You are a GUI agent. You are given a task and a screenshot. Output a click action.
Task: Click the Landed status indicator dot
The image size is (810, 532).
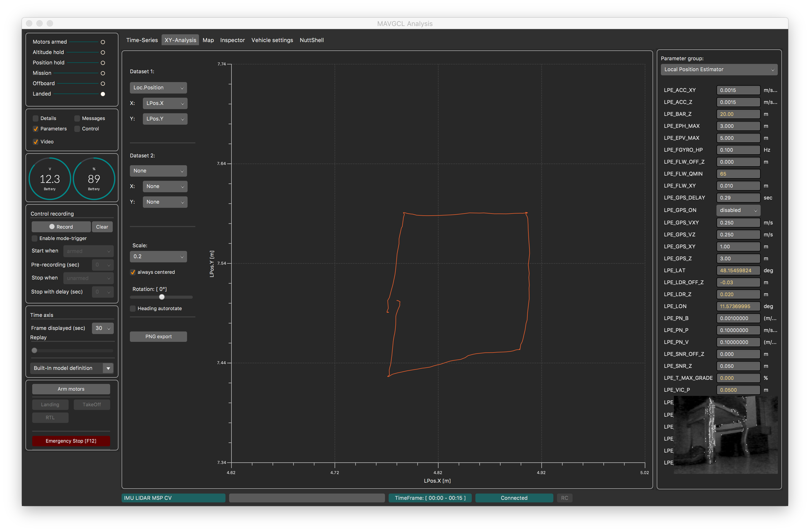[x=103, y=94]
